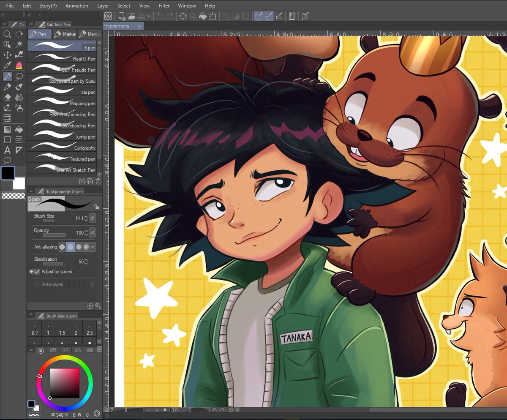Open Clip Studio support help icon

coord(305,16)
